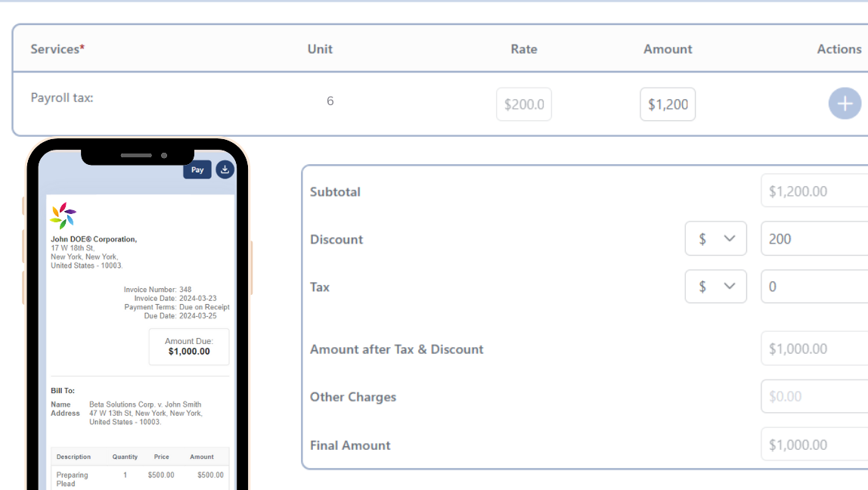The image size is (868, 490).
Task: Open the Tax currency type dropdown
Action: (715, 286)
